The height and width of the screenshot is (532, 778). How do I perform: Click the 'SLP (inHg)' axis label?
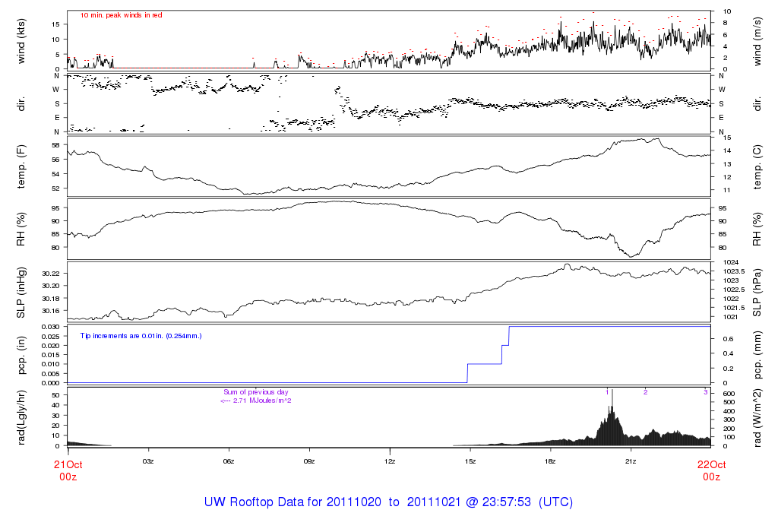21,293
